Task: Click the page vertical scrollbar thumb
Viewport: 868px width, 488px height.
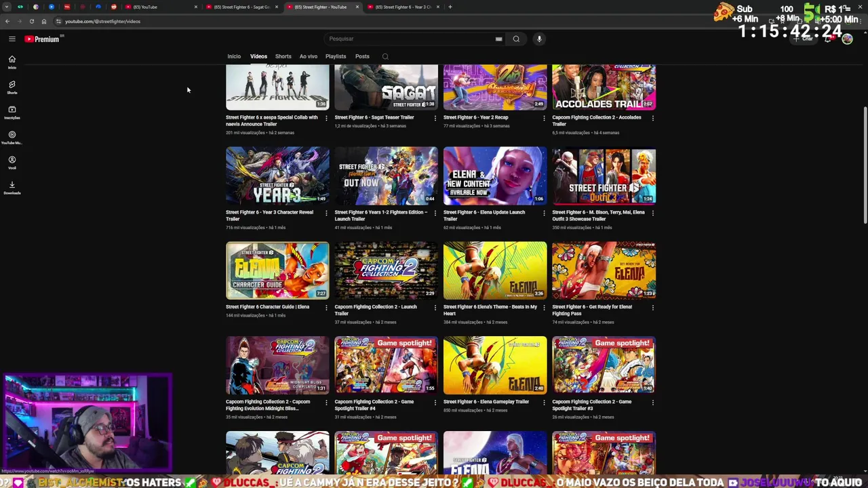Action: [x=865, y=165]
